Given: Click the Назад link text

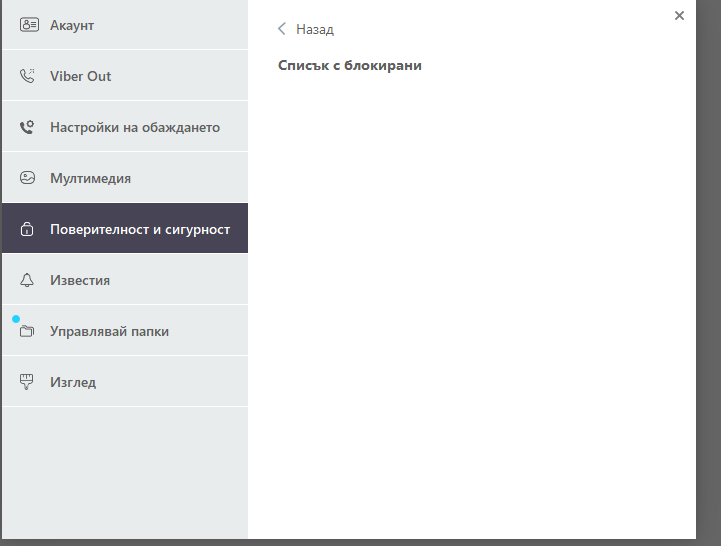Looking at the screenshot, I should [315, 29].
